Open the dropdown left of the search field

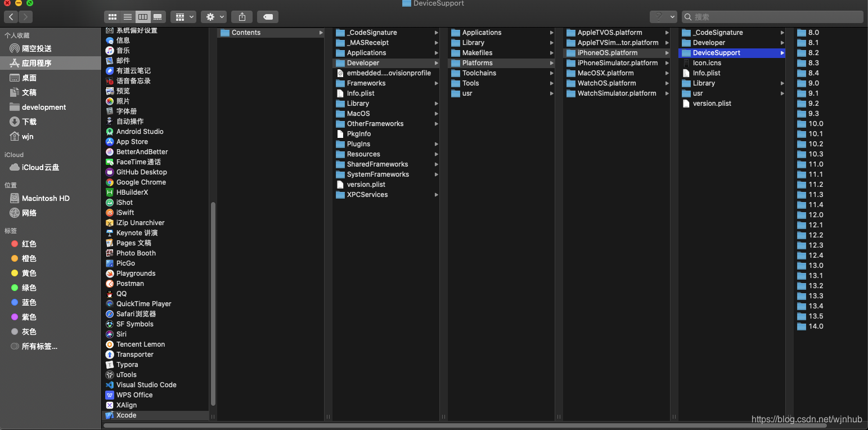[x=663, y=17]
